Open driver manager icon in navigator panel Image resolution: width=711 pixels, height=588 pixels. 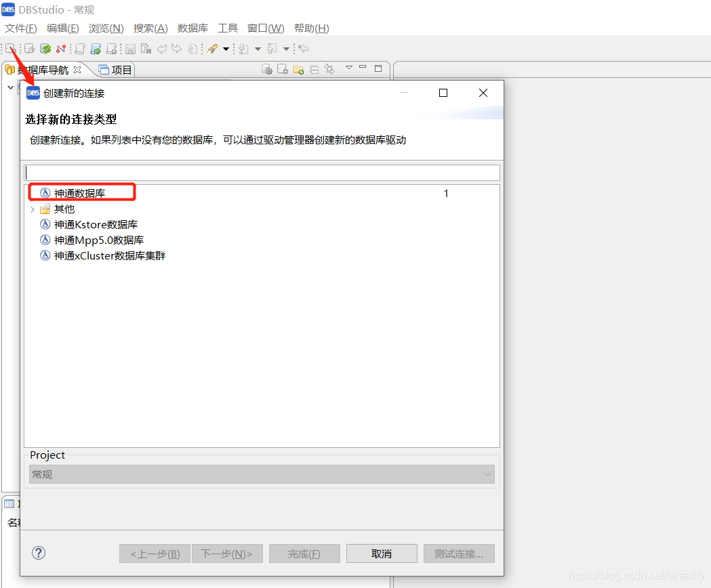click(267, 69)
